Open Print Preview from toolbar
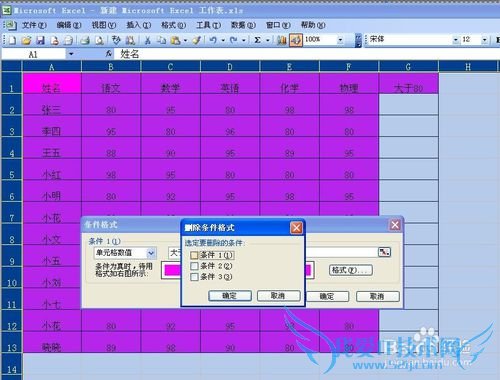Image resolution: width=500 pixels, height=380 pixels. tap(99, 40)
